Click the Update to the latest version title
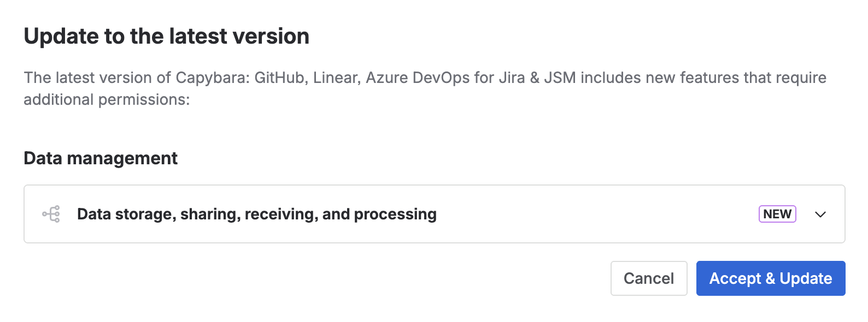The height and width of the screenshot is (322, 868). click(x=167, y=36)
